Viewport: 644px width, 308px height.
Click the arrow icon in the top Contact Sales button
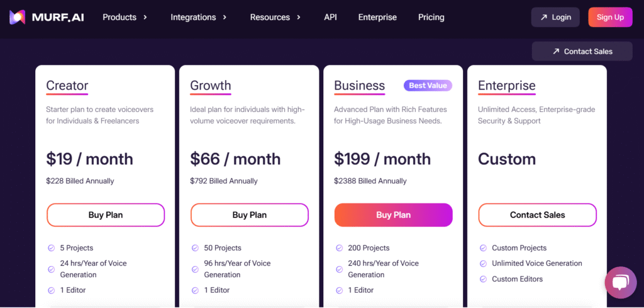(x=556, y=52)
